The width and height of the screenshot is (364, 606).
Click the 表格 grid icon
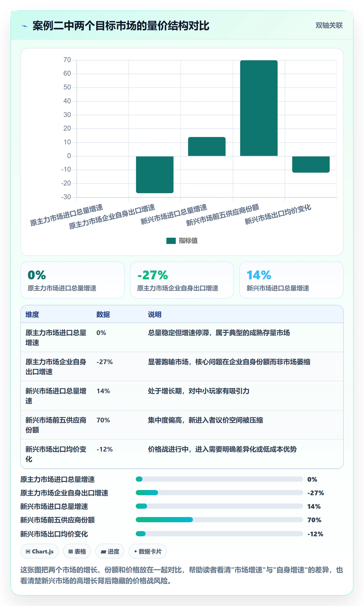pos(70,551)
